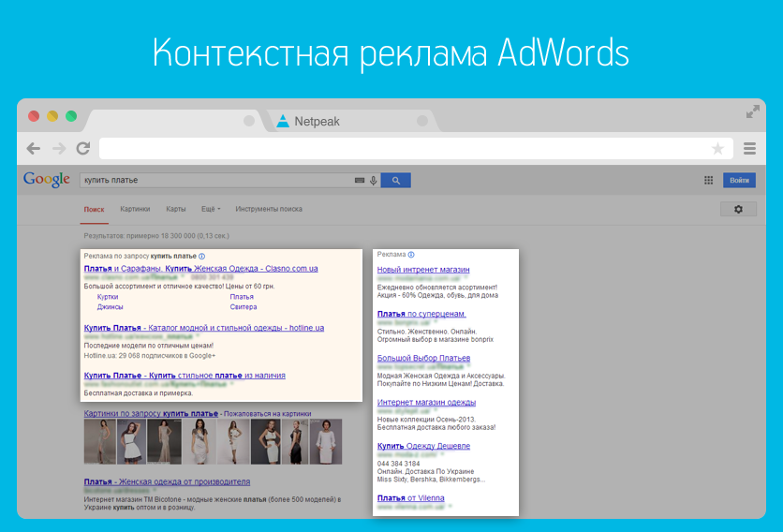Click the info icon beside Реклама по запросу

point(201,257)
